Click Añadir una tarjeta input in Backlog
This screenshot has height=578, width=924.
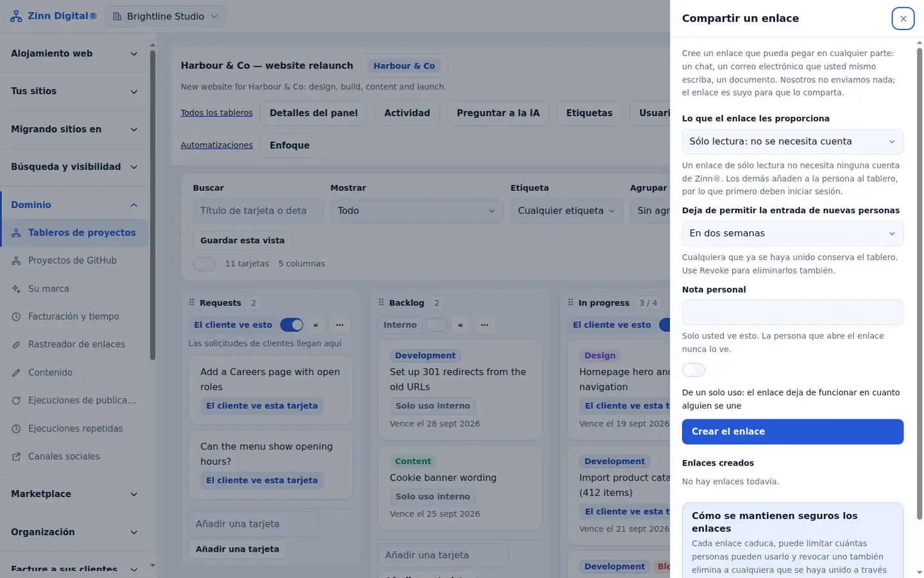click(443, 556)
